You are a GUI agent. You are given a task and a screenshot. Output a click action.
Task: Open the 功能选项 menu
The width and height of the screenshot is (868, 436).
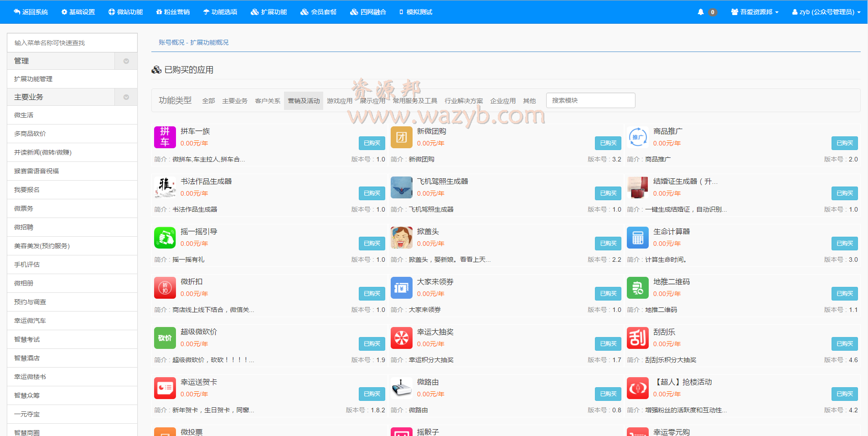220,12
